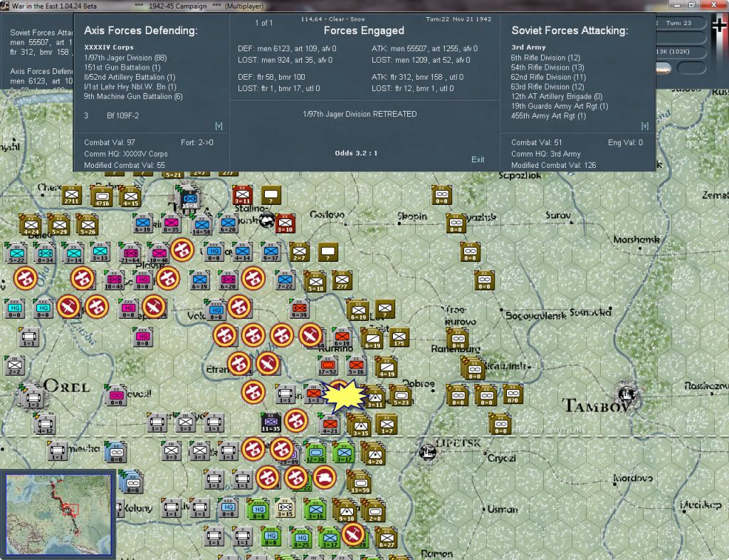The height and width of the screenshot is (560, 729).
Task: Select the orange 4=21 regiment counter
Action: (330, 424)
